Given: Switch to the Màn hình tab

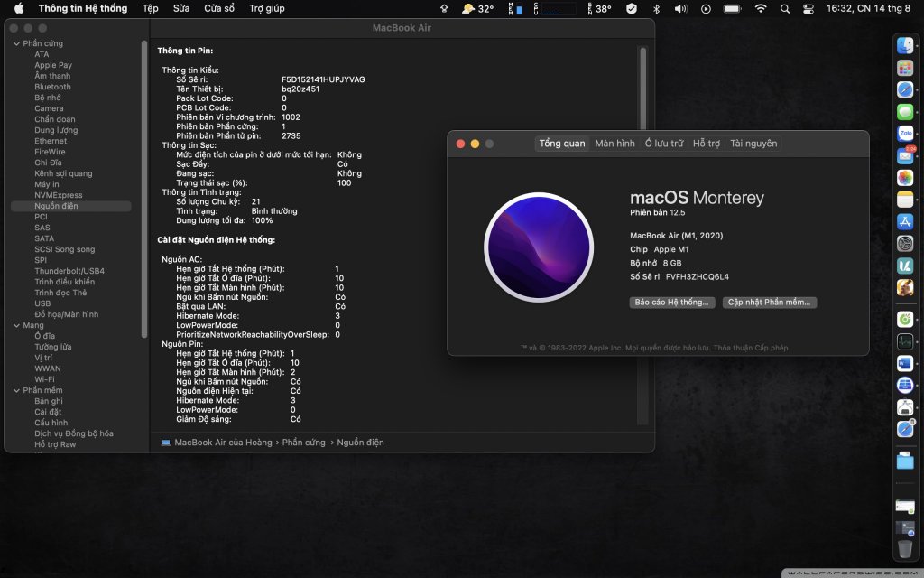Looking at the screenshot, I should coord(614,144).
